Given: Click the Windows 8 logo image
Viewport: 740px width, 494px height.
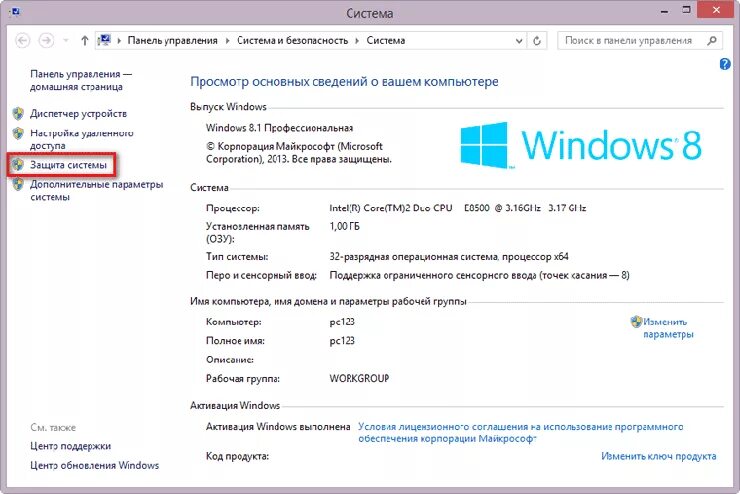Looking at the screenshot, I should tap(581, 145).
